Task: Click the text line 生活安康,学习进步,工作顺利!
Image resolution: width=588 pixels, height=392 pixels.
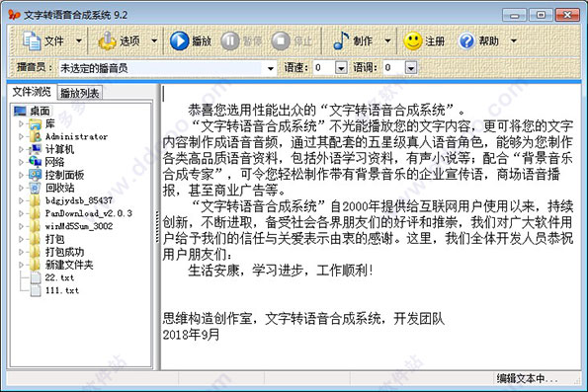Action: pos(281,271)
